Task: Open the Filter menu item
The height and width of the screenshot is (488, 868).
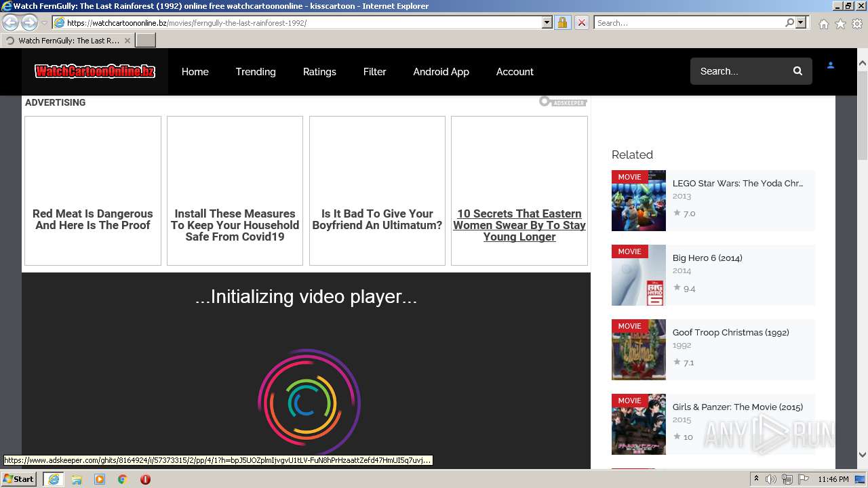Action: 374,71
